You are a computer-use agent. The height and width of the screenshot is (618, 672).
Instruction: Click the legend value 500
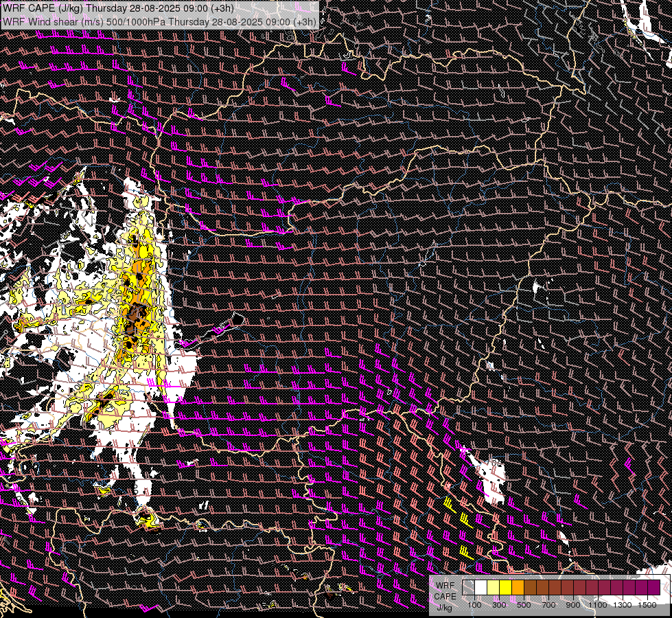pos(524,605)
